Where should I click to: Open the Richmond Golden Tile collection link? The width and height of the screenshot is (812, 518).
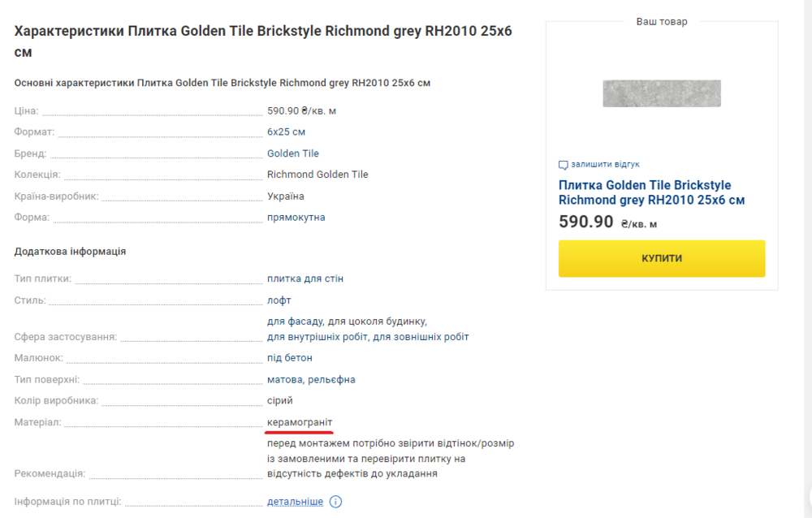point(317,175)
